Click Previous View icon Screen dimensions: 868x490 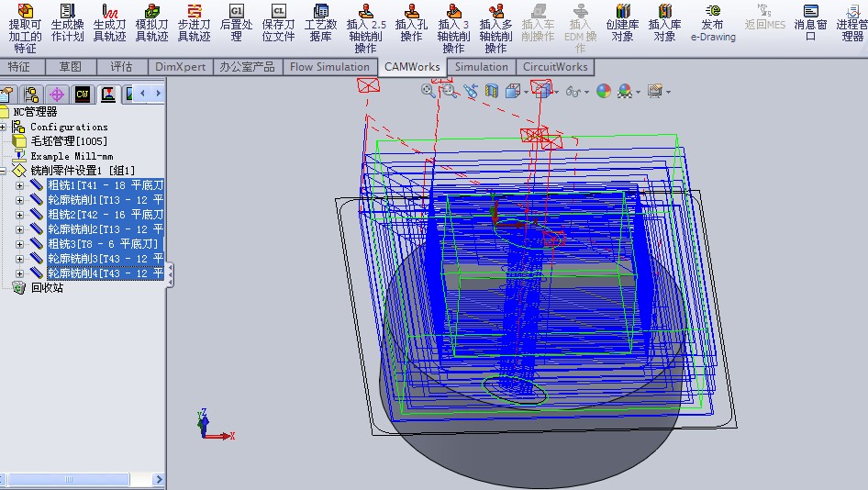[471, 91]
